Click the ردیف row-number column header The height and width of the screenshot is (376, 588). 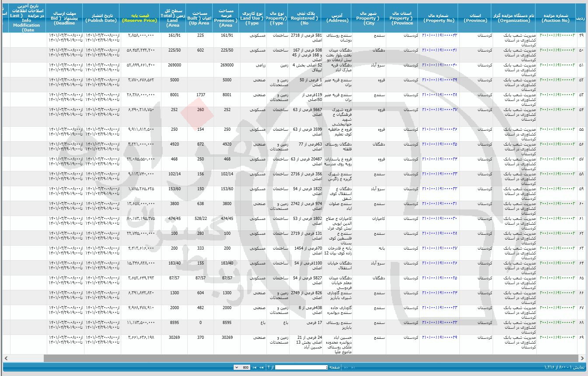(x=581, y=17)
